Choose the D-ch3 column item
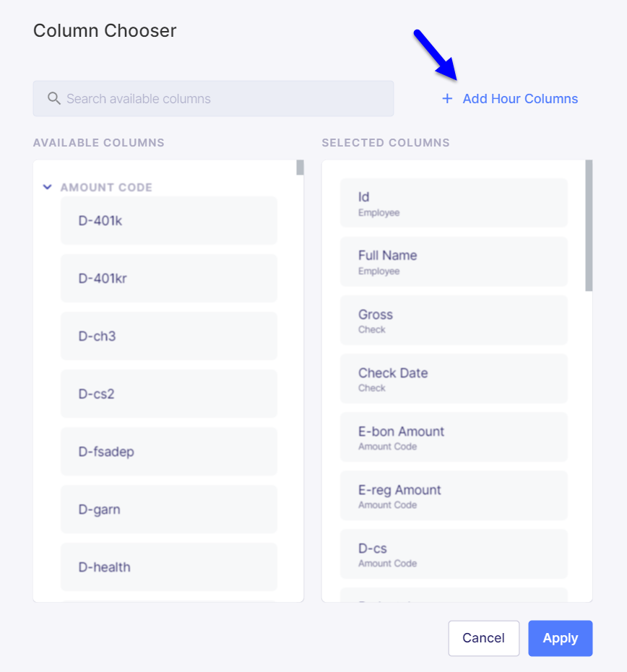Image resolution: width=627 pixels, height=672 pixels. pos(169,336)
